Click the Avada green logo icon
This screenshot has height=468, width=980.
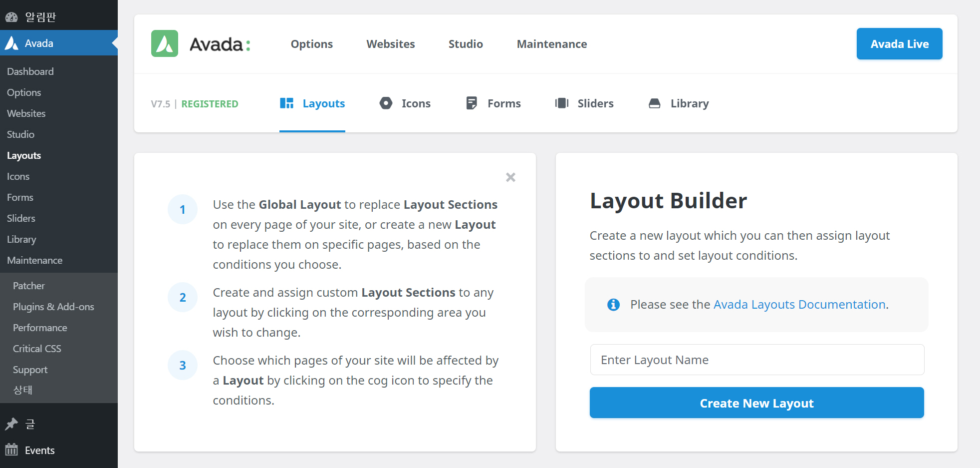coord(165,43)
